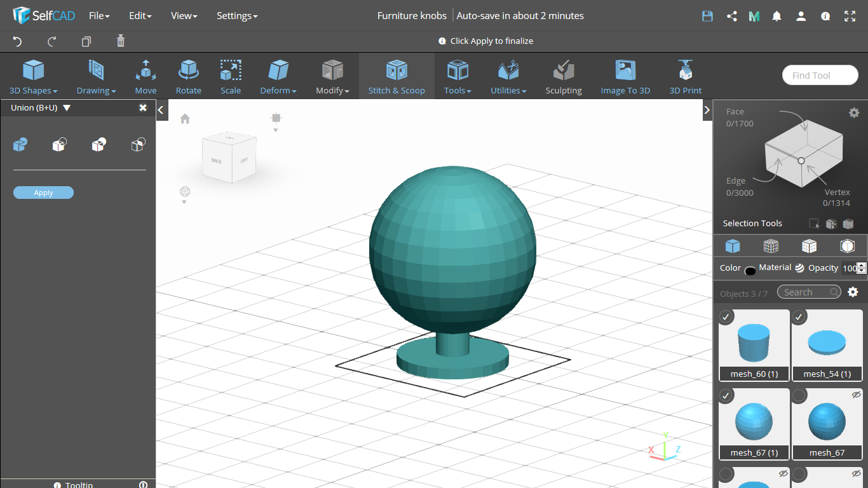Open notifications bell

(x=776, y=16)
